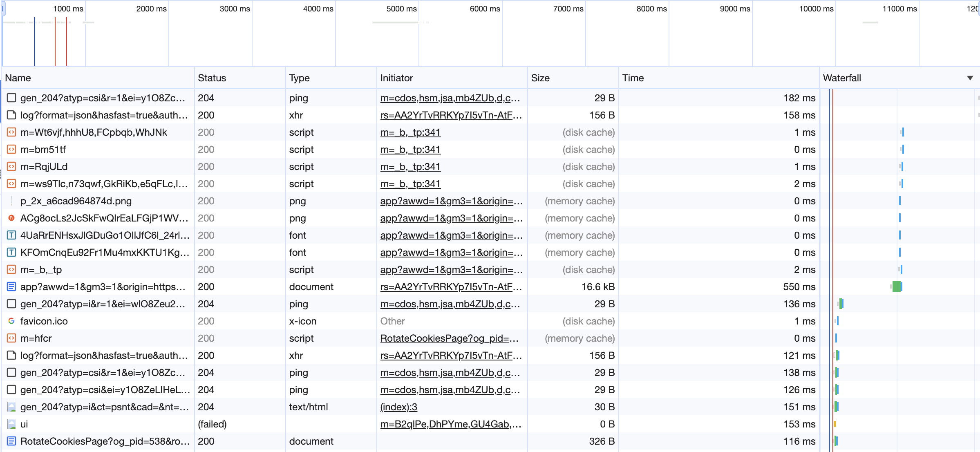
Task: Sort requests by Time column header
Action: coord(633,78)
